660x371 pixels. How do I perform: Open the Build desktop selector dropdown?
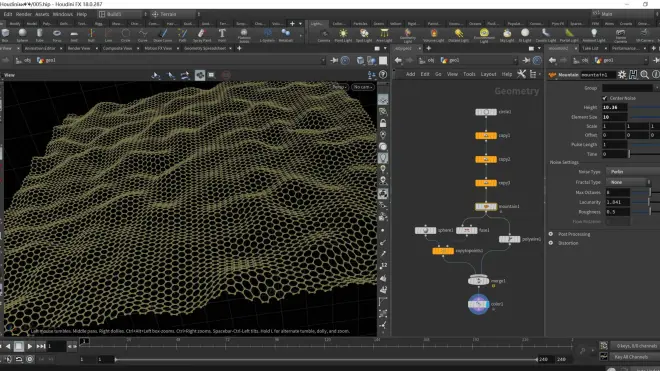(x=122, y=14)
